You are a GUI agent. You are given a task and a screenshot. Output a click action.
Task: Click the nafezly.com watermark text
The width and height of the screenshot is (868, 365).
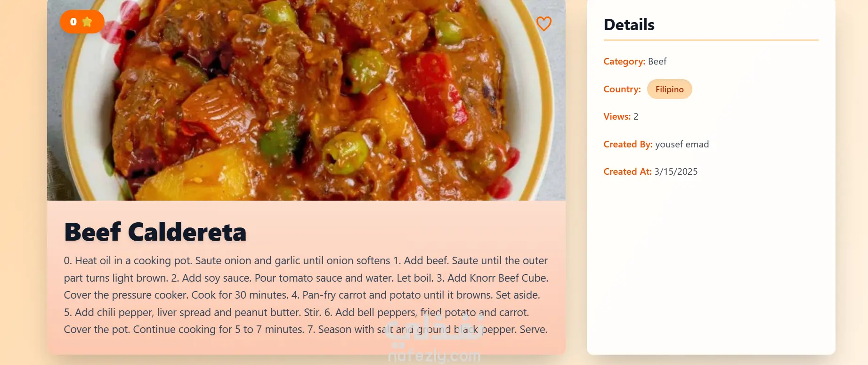tap(434, 356)
